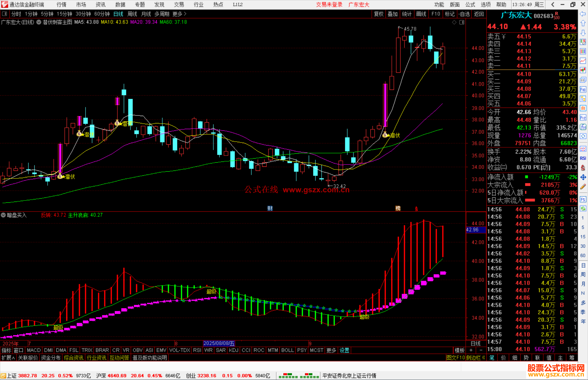
Task: Toggle the 潜伏刺客主图 indicator round button
Action: pyautogui.click(x=39, y=22)
